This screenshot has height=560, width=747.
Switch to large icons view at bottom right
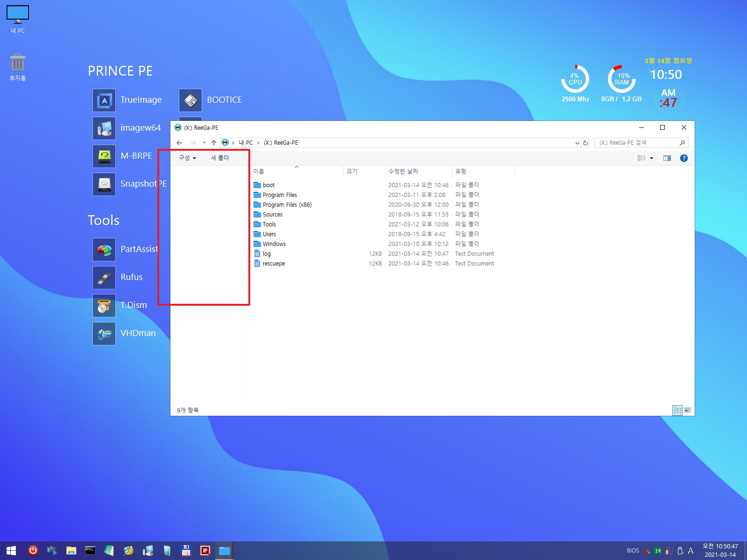pos(688,410)
